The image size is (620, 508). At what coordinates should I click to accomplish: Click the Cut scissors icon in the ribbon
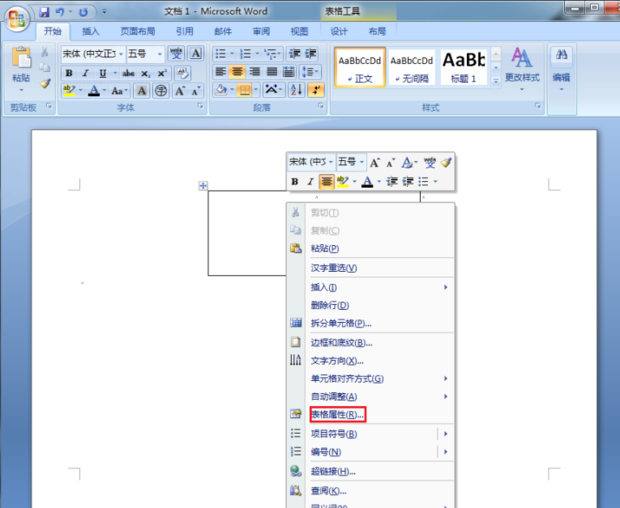[45, 52]
